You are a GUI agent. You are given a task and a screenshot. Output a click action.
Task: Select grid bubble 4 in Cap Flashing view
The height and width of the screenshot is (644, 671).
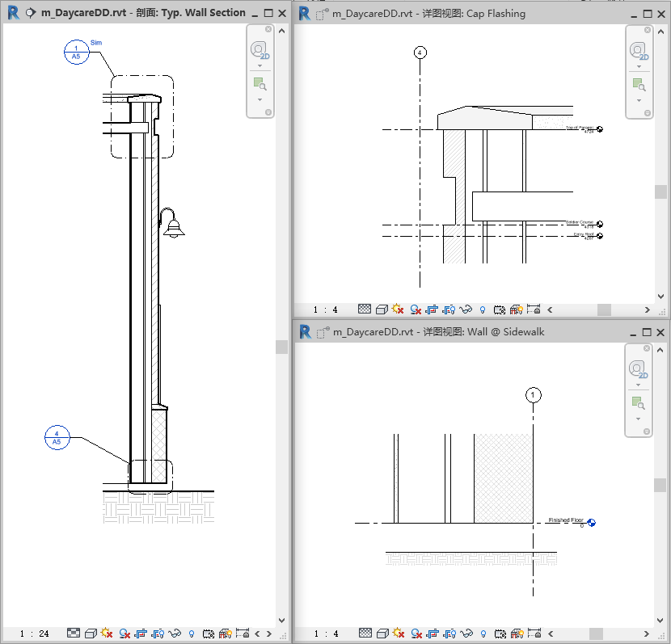(x=420, y=53)
